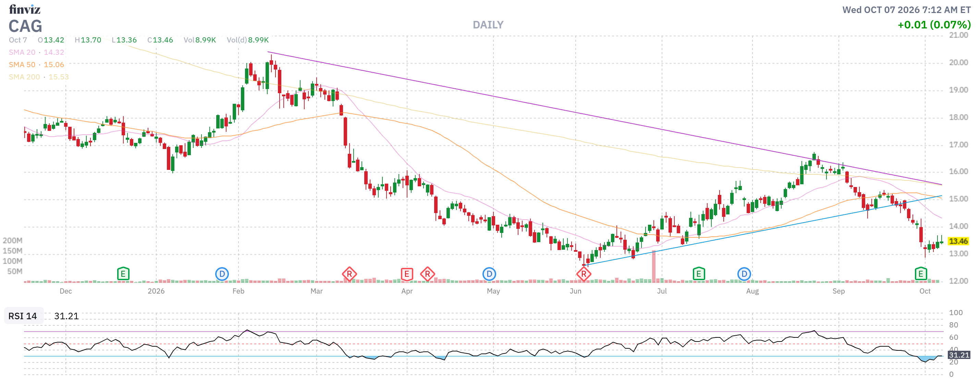Select the SMA 200 legend label
Image resolution: width=980 pixels, height=385 pixels.
point(24,77)
